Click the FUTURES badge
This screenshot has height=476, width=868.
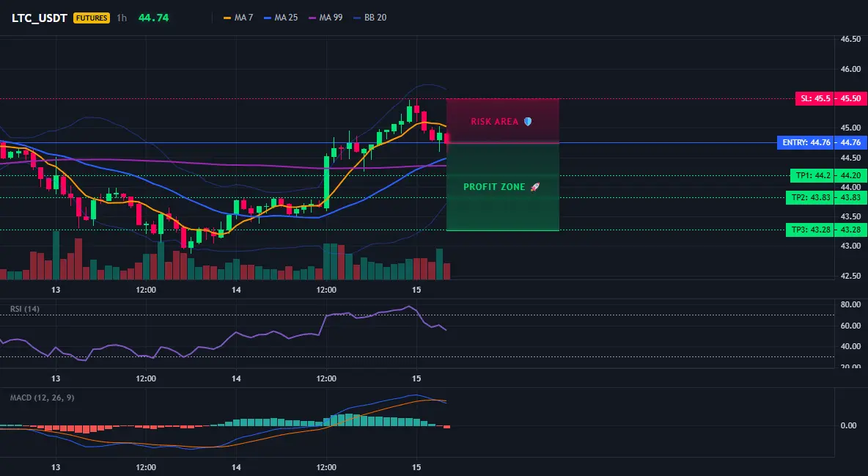coord(92,18)
